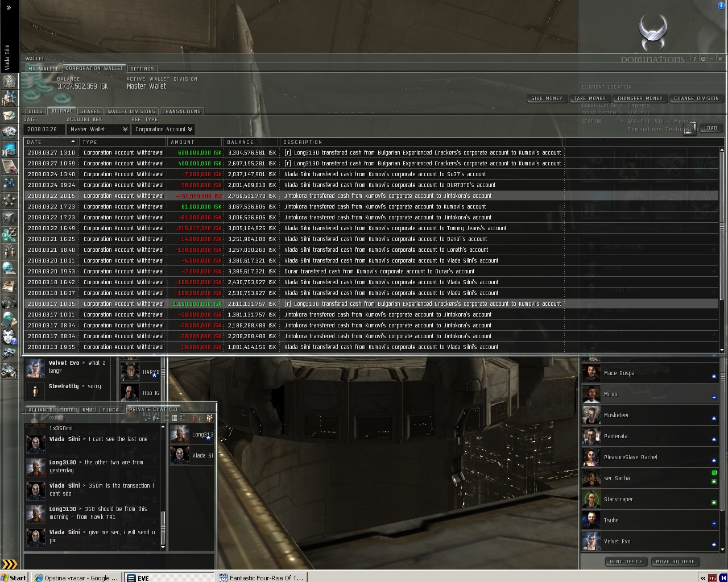Viewport: 728px width, 582px height.
Task: Click the wallet window help question mark
Action: pos(694,59)
